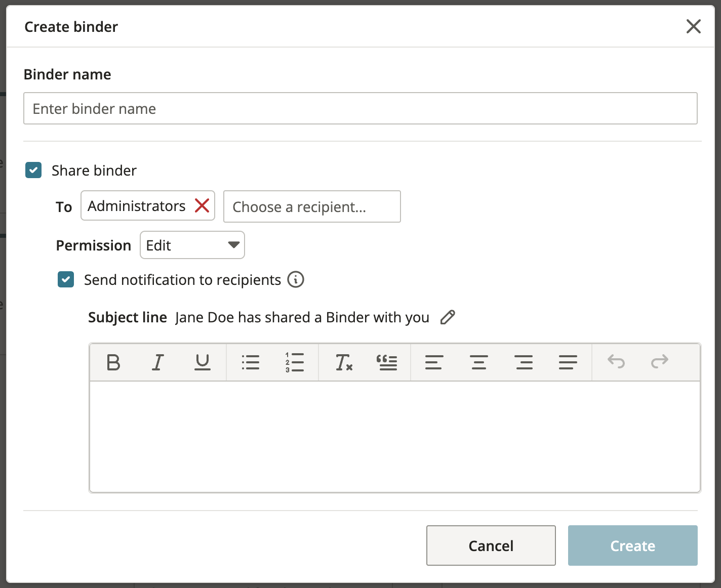Remove Administrators from recipients

point(202,206)
